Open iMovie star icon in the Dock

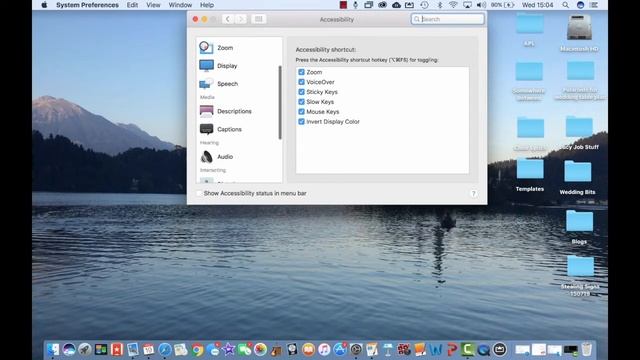click(x=229, y=349)
